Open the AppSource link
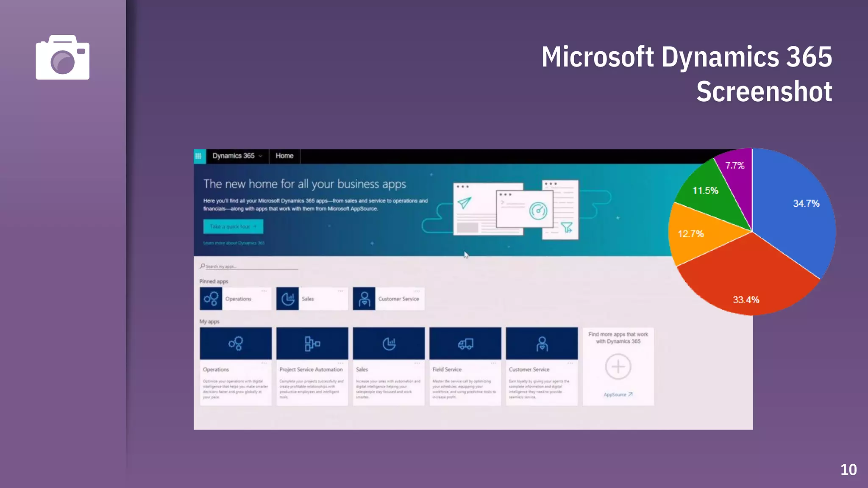The width and height of the screenshot is (868, 488). pos(618,394)
